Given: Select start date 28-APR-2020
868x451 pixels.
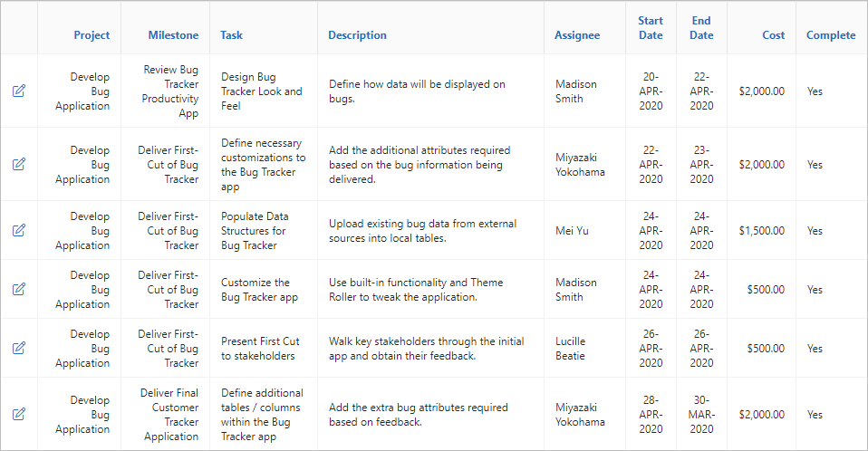Looking at the screenshot, I should pos(651,415).
